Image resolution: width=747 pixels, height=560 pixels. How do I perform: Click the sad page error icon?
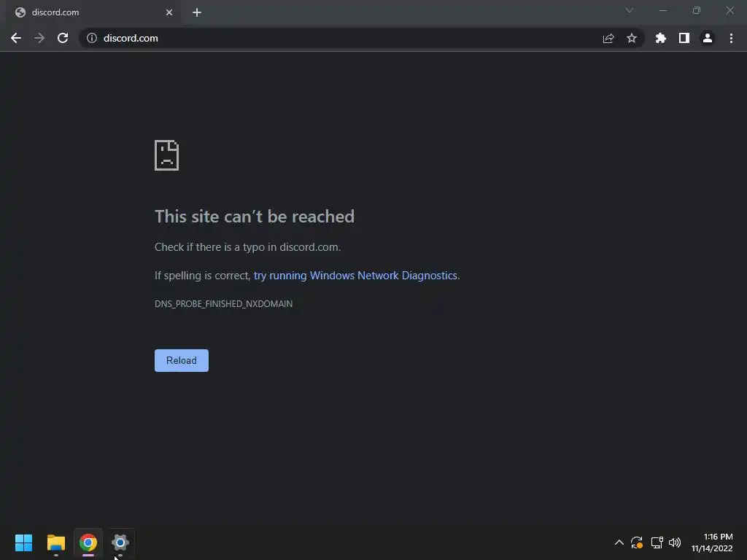(167, 155)
